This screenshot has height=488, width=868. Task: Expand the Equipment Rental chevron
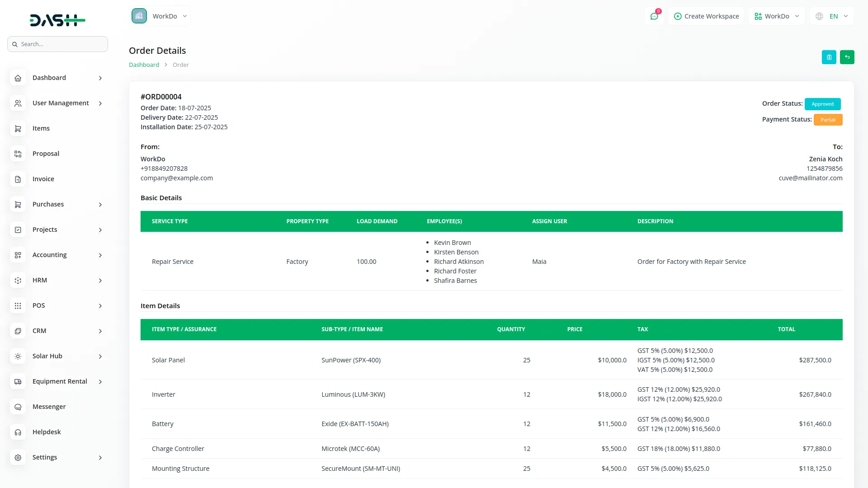[100, 382]
